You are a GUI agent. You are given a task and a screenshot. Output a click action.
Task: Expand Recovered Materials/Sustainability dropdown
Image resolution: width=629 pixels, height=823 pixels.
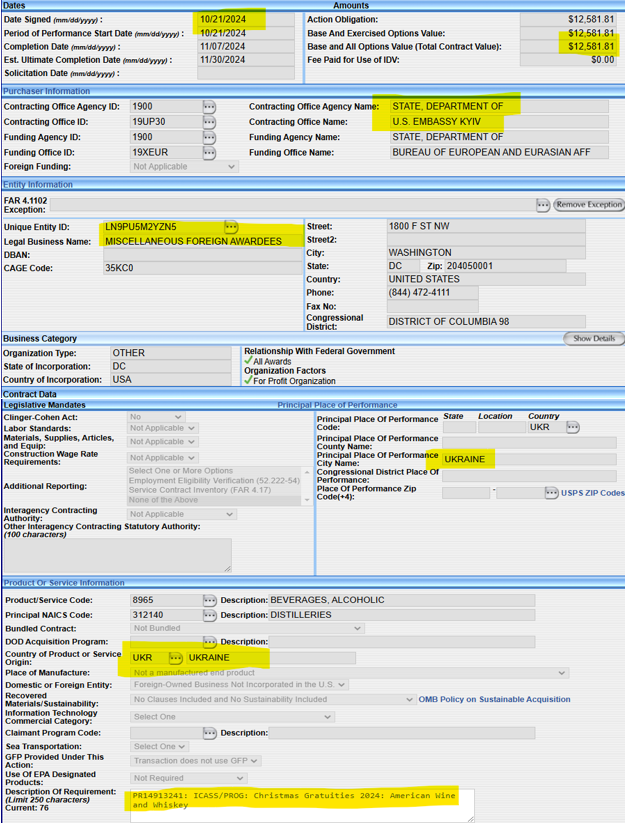point(272,700)
